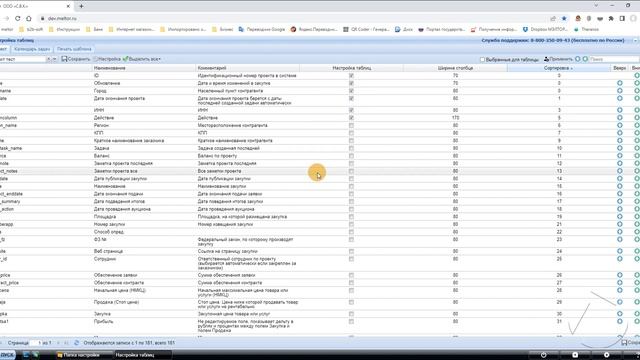Clear the template combo box with the x icon
The image size is (640, 360).
point(48,59)
